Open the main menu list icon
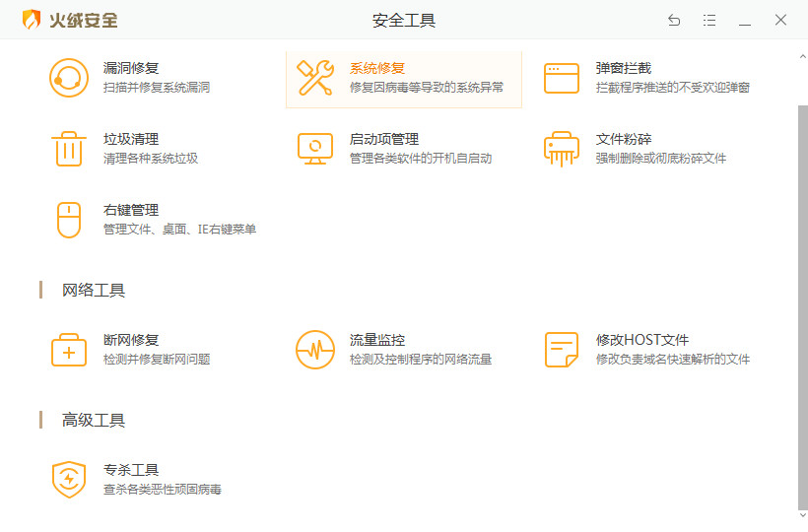Screen dimensions: 808x532 (x=709, y=20)
